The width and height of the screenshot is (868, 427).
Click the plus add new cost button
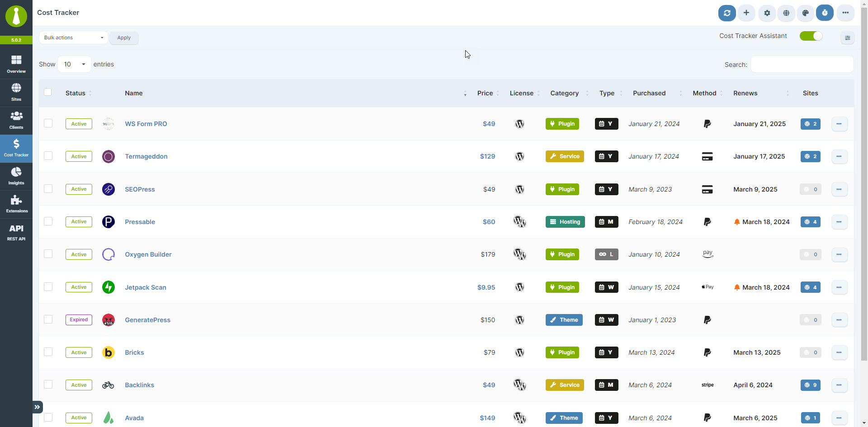click(746, 13)
